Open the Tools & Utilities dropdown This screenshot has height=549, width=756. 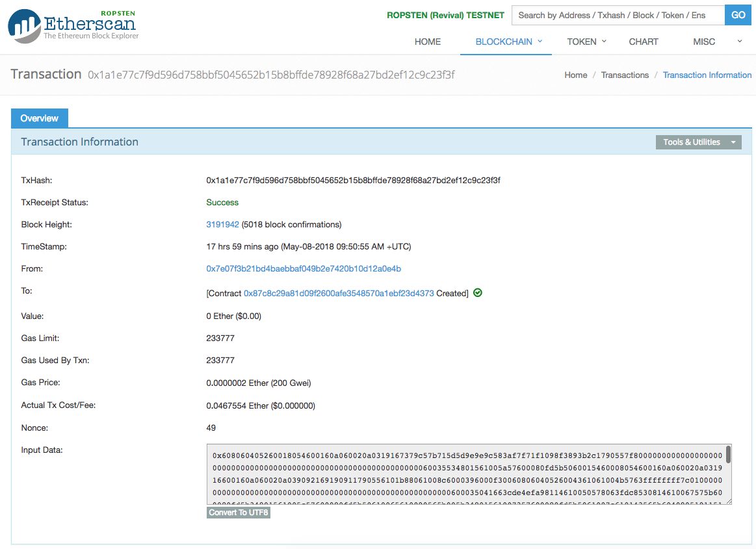click(x=698, y=142)
